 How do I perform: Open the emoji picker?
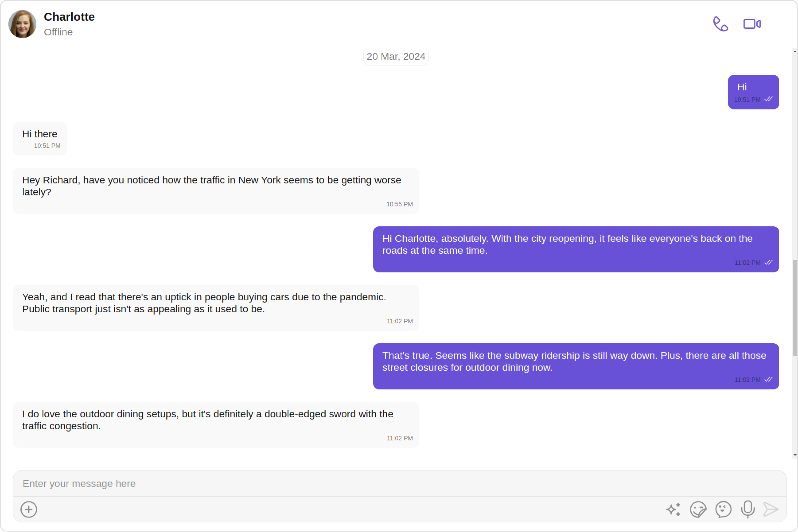pyautogui.click(x=723, y=509)
